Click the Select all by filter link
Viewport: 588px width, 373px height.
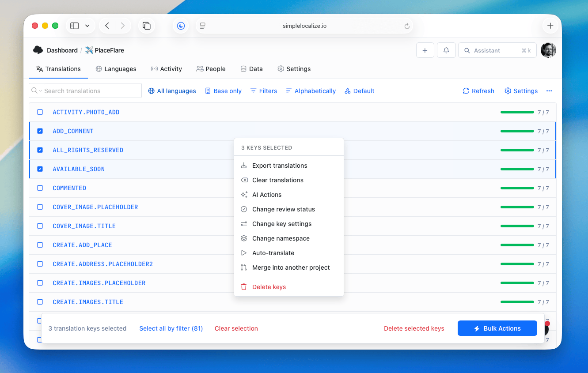[x=171, y=328]
